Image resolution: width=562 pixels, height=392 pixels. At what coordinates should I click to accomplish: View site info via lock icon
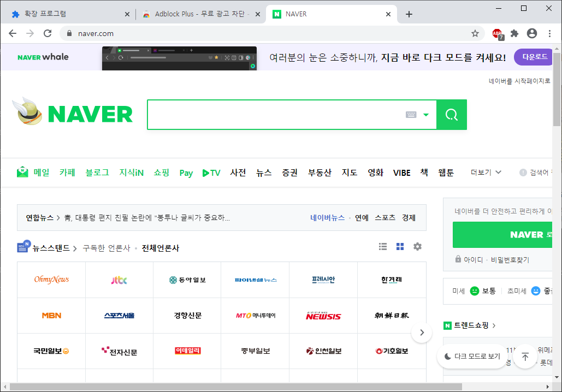coord(69,33)
